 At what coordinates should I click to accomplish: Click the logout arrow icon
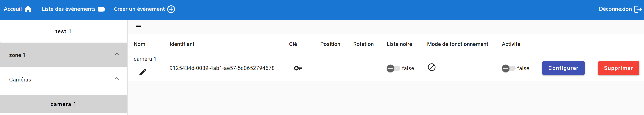[638, 9]
